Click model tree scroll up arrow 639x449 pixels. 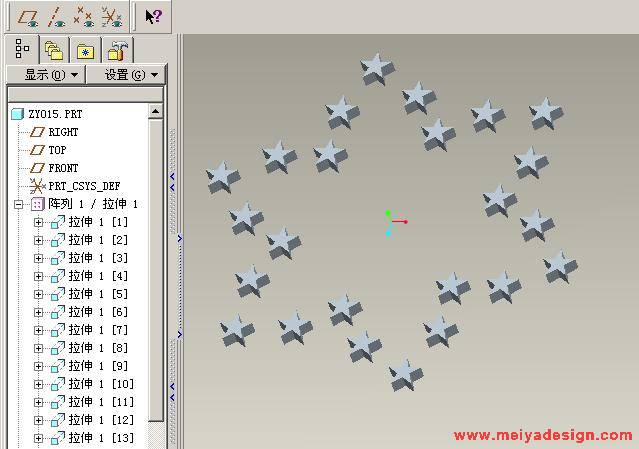pyautogui.click(x=155, y=112)
